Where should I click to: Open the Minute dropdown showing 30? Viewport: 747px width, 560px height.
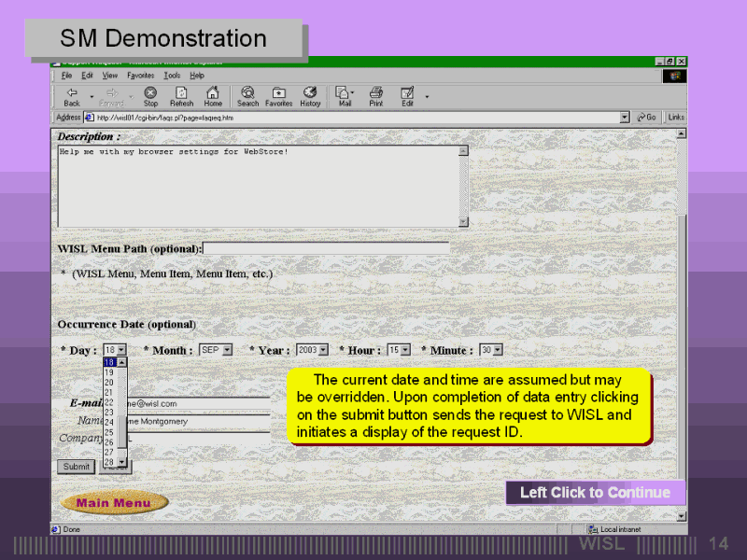point(497,350)
